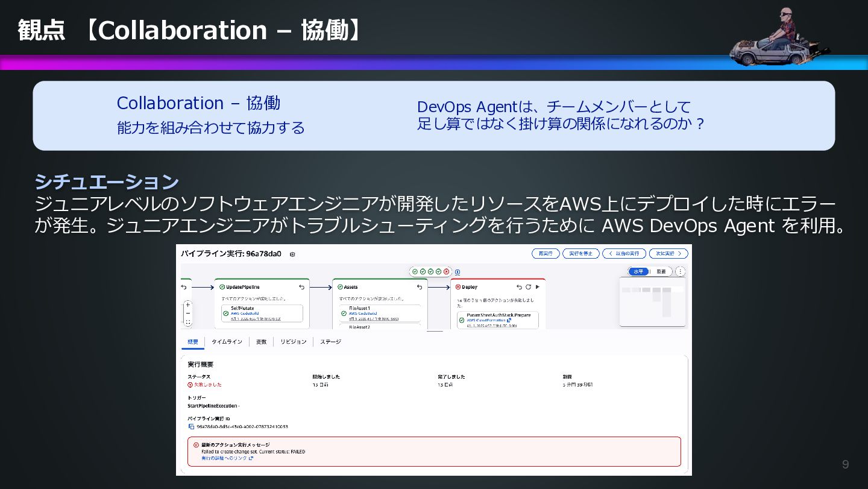Screen dimensions: 868x489
Task: Click the slide page number 9
Action: point(846,464)
